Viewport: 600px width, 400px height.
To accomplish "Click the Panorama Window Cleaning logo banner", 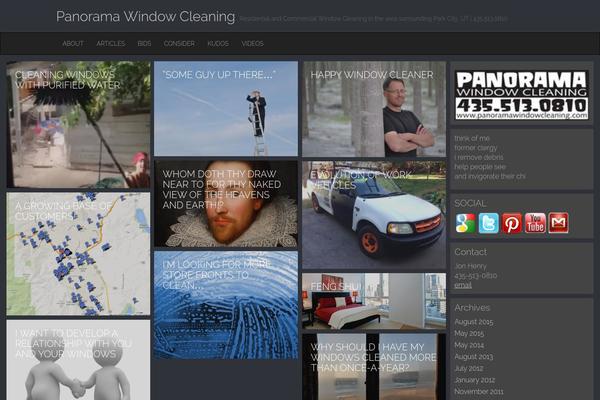I will tap(522, 95).
